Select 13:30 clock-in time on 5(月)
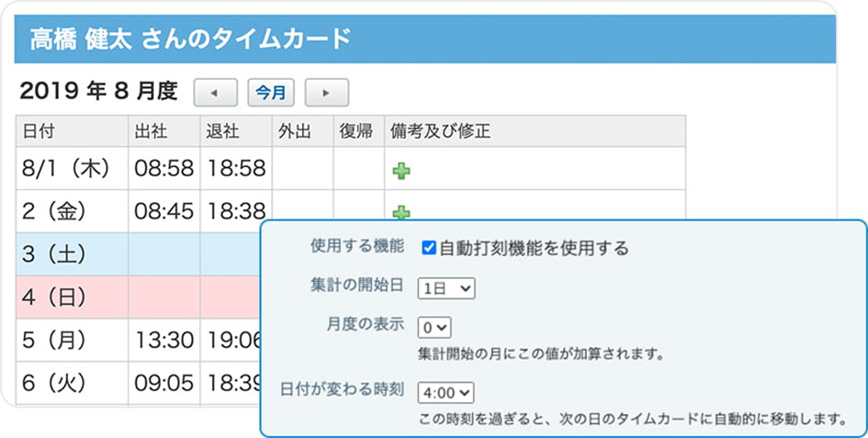 (x=163, y=341)
